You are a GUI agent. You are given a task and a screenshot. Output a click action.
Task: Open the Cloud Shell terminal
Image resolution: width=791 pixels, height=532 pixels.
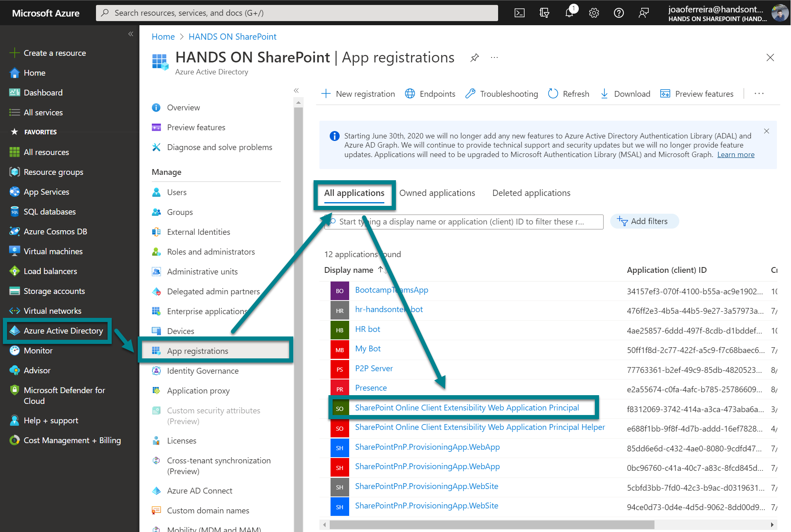pyautogui.click(x=520, y=12)
